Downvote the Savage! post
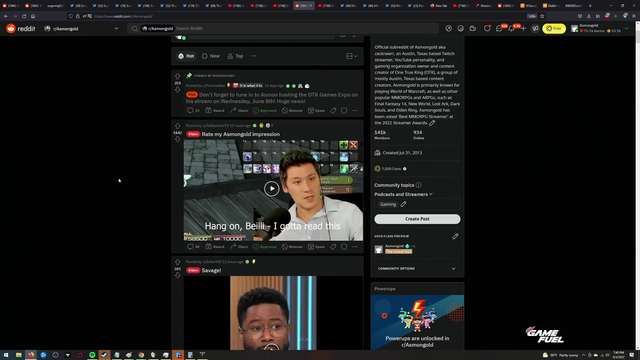Screen dimensions: 640x360 pos(178,276)
